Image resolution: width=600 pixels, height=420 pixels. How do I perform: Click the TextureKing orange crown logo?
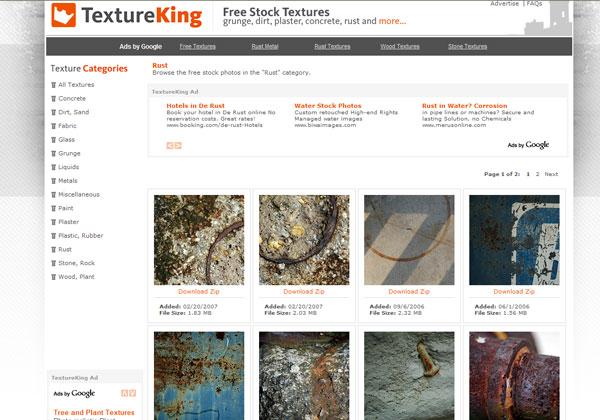point(64,15)
